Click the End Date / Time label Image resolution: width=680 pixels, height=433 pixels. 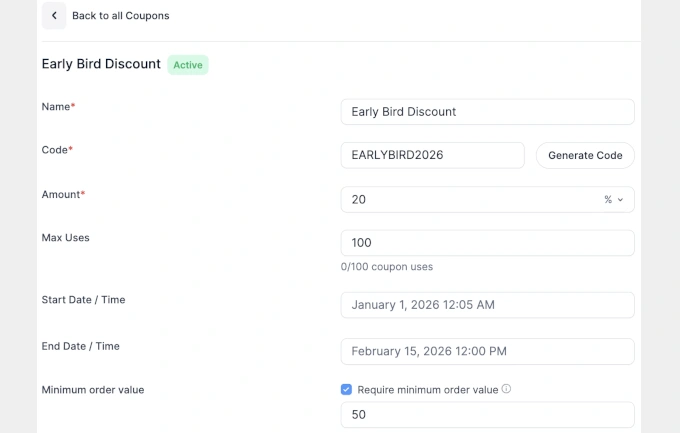(x=80, y=346)
